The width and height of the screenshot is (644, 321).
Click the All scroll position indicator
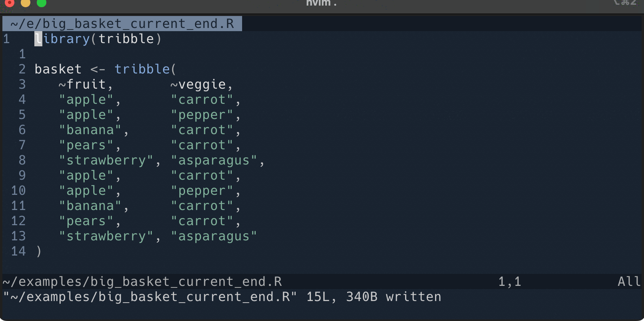click(628, 282)
